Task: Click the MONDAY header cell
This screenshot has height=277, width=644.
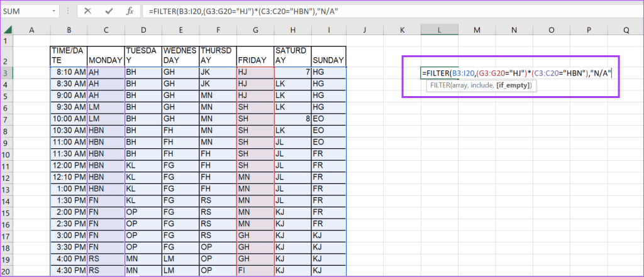Action: click(106, 60)
